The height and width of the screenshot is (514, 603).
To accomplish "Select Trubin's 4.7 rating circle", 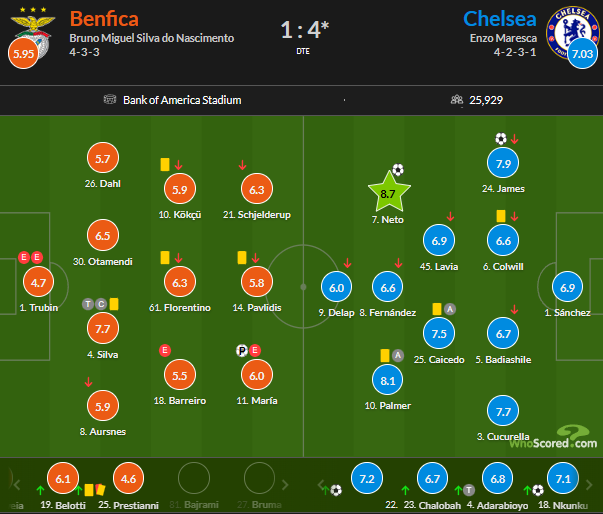I will click(x=38, y=283).
